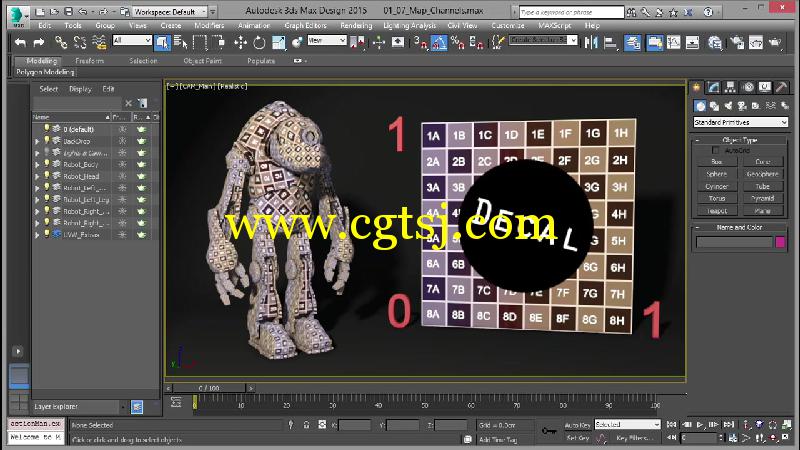Create a Box primitive

point(717,162)
